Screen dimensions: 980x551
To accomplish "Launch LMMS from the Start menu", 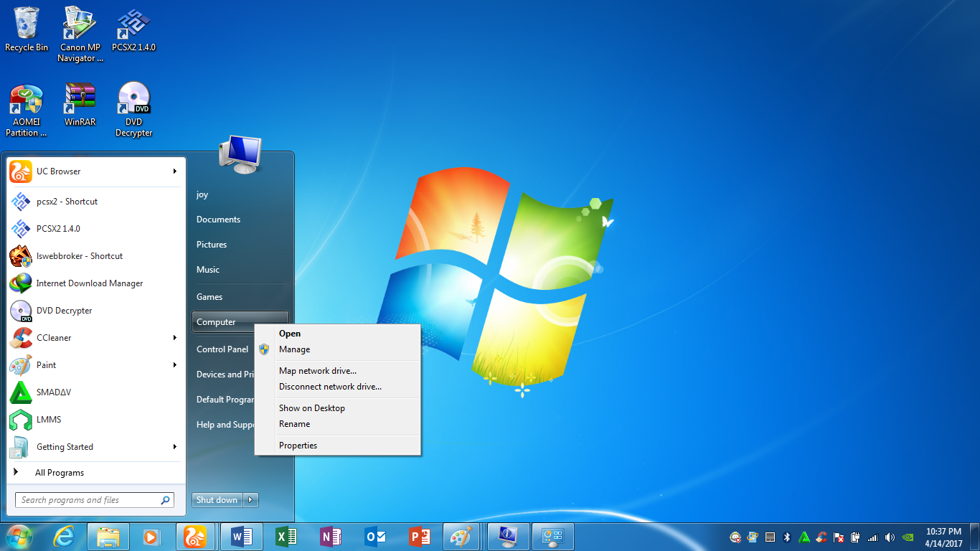I will pyautogui.click(x=96, y=420).
